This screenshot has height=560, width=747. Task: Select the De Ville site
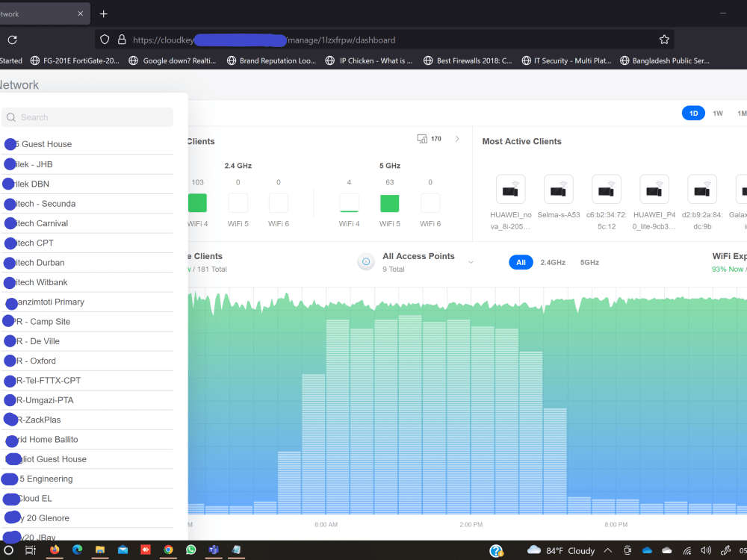click(x=87, y=341)
